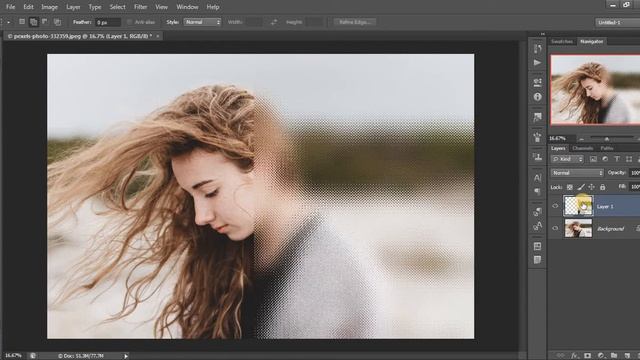The width and height of the screenshot is (640, 360).
Task: Toggle Lock image pixels brush
Action: (581, 187)
